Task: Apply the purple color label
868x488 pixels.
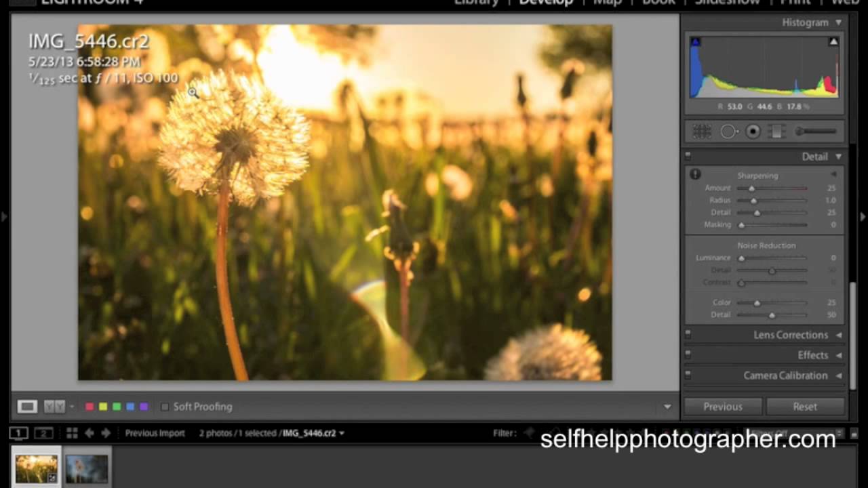Action: point(144,407)
